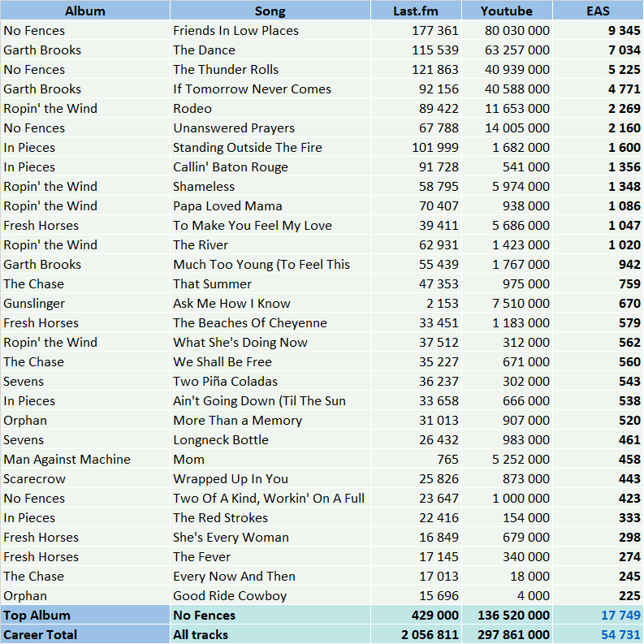Select Ask Me How I Know cell

tap(270, 304)
